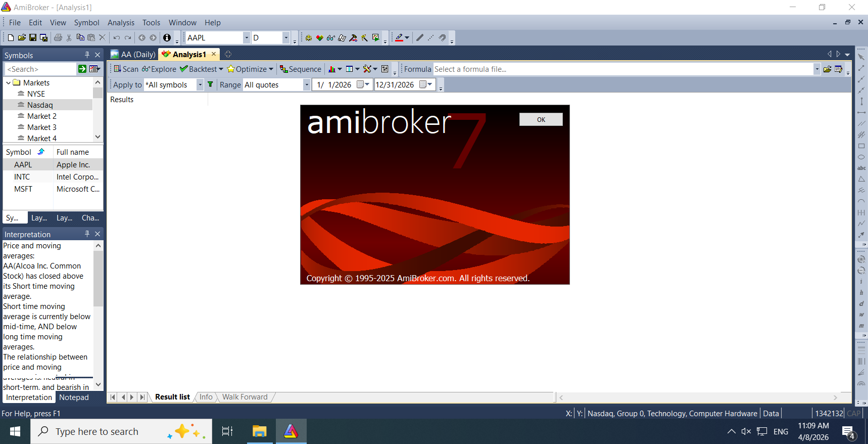Switch to the Walk Forward tab
This screenshot has width=868, height=444.
pos(245,397)
